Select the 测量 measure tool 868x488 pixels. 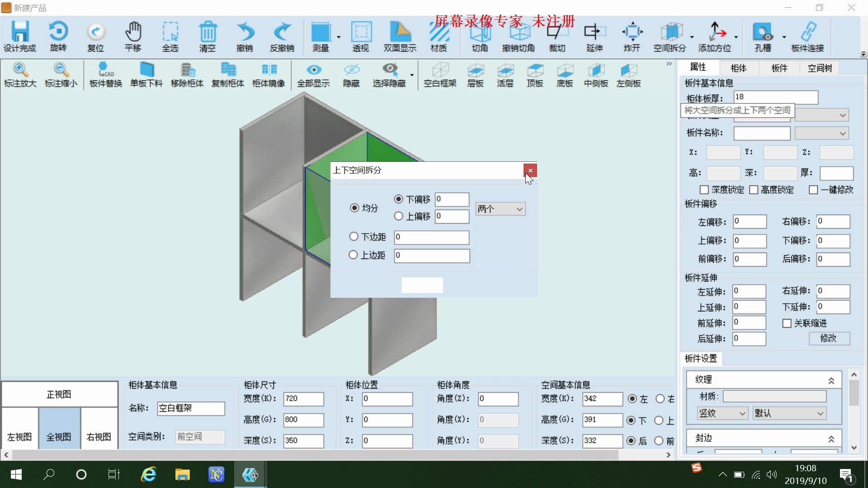321,36
